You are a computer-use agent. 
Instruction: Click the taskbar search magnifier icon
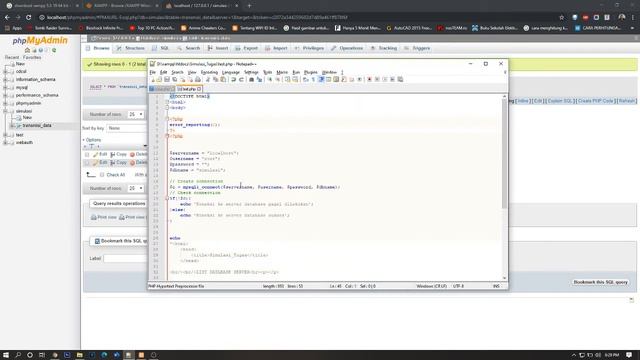(18, 355)
